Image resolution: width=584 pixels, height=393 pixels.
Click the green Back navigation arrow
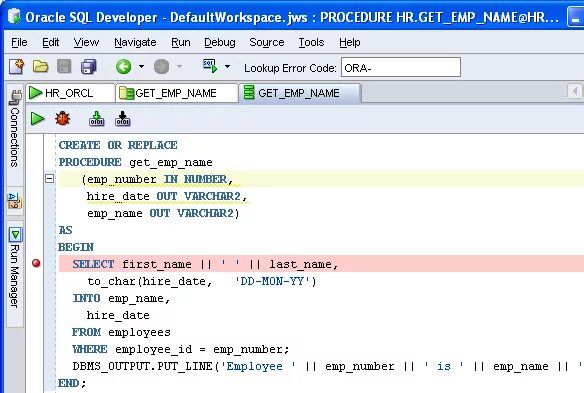[x=123, y=67]
